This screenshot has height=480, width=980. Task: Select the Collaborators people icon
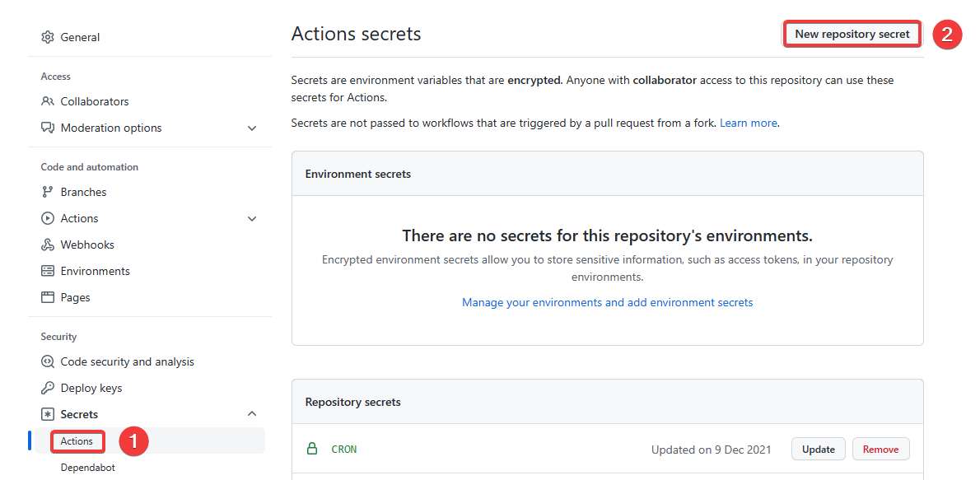click(x=47, y=101)
